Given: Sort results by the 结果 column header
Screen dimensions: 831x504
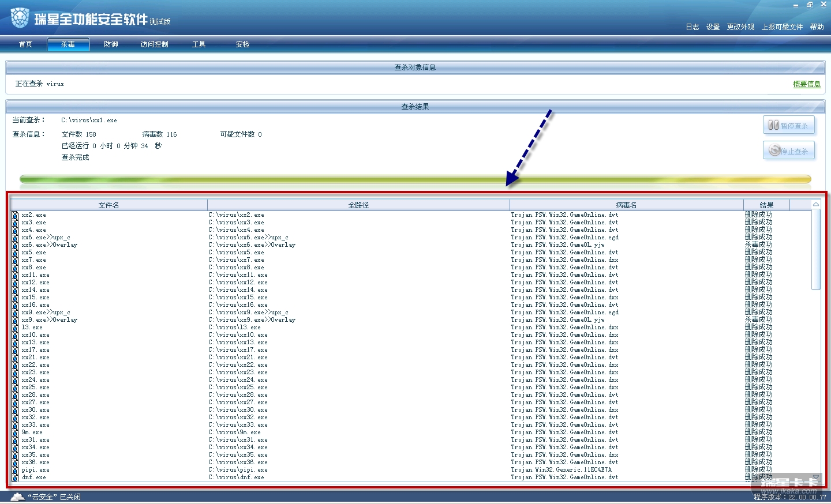Looking at the screenshot, I should [766, 205].
